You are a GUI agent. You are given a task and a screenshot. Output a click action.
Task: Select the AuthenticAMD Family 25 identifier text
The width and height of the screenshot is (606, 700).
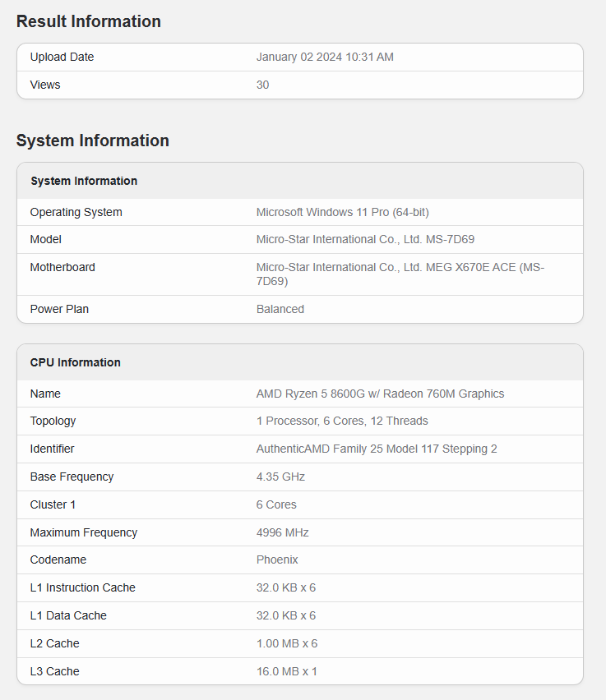[377, 449]
